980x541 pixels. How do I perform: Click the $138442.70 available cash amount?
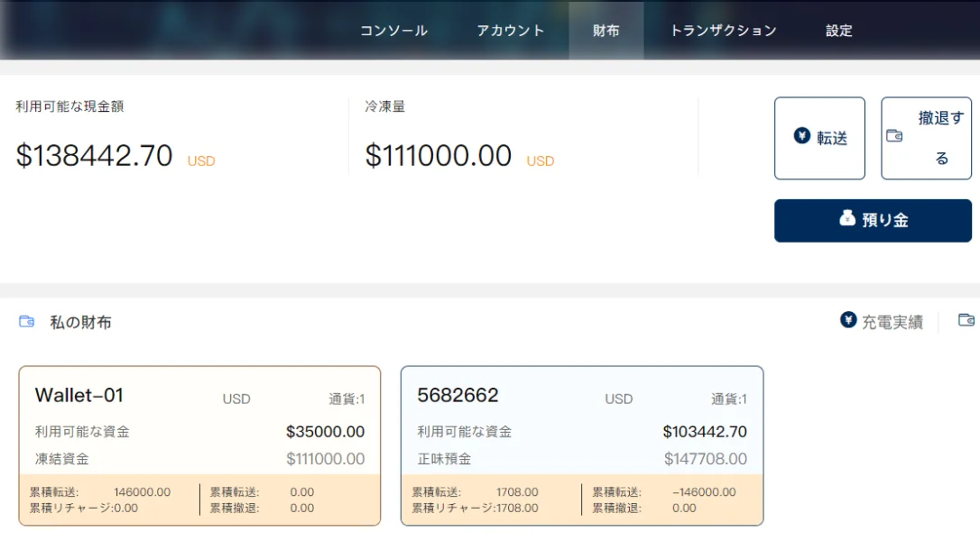point(94,156)
